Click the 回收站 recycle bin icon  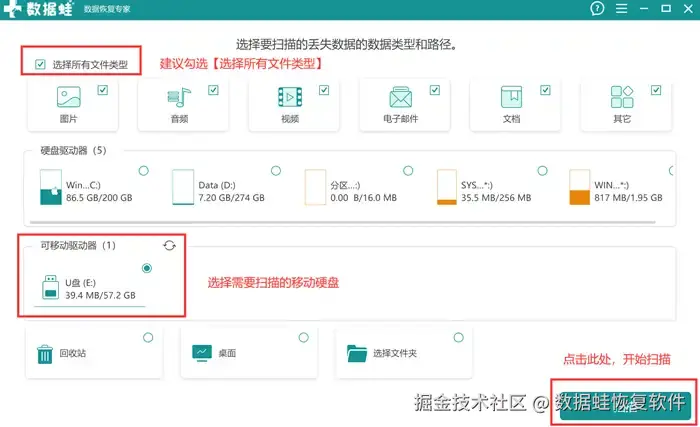[45, 354]
